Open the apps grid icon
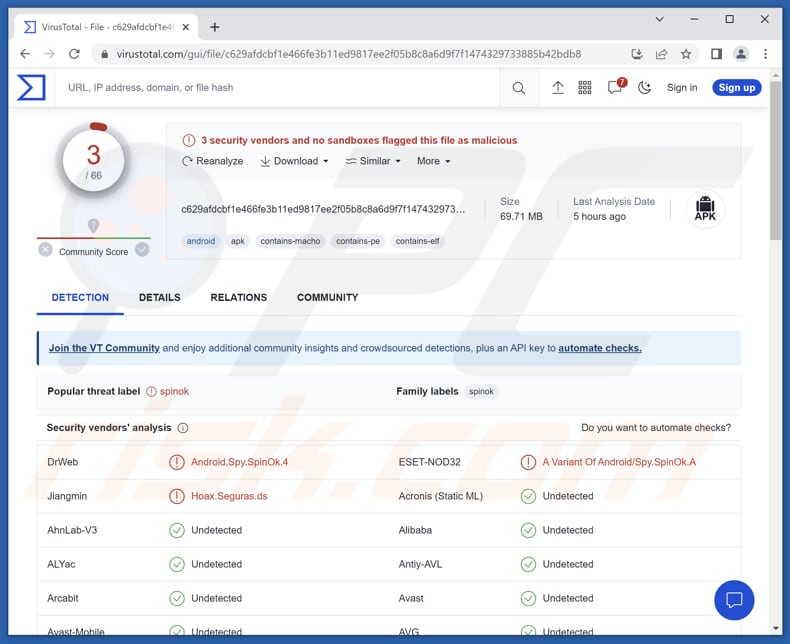Image resolution: width=790 pixels, height=644 pixels. tap(584, 88)
